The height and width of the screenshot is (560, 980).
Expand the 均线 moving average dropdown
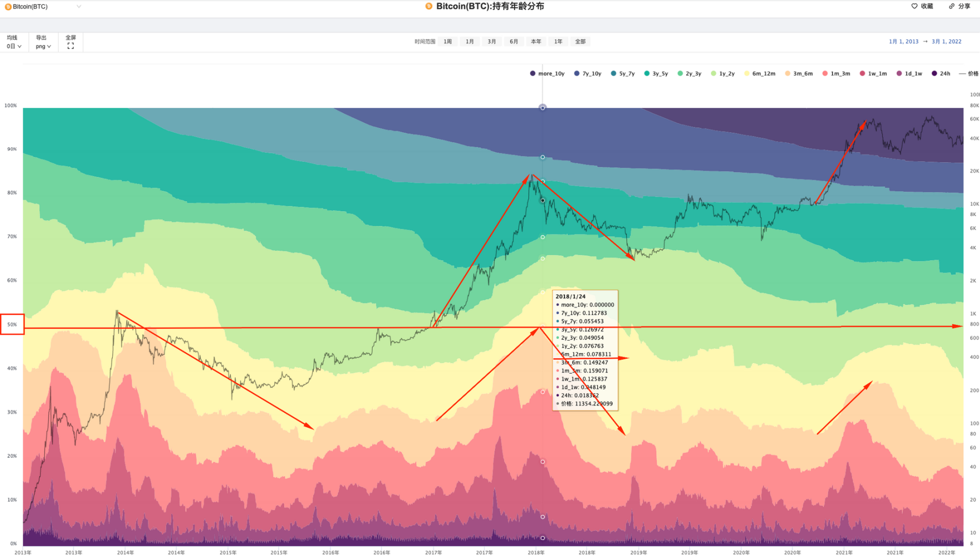click(14, 46)
